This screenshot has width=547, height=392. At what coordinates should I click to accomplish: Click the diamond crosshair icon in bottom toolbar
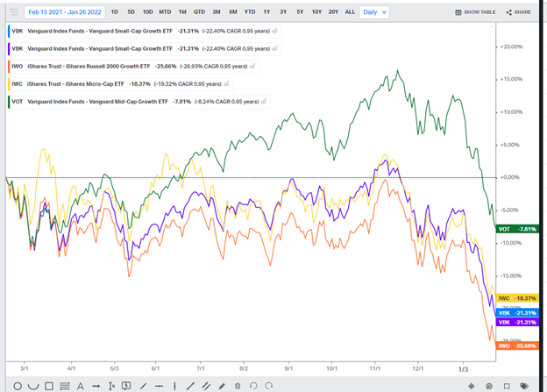pos(472,386)
